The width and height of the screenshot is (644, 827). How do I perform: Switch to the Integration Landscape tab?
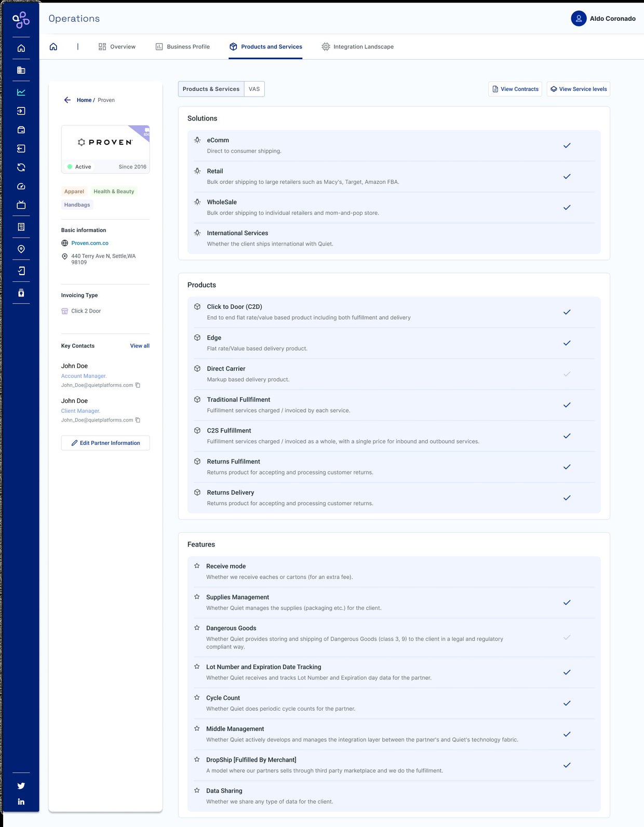(357, 47)
